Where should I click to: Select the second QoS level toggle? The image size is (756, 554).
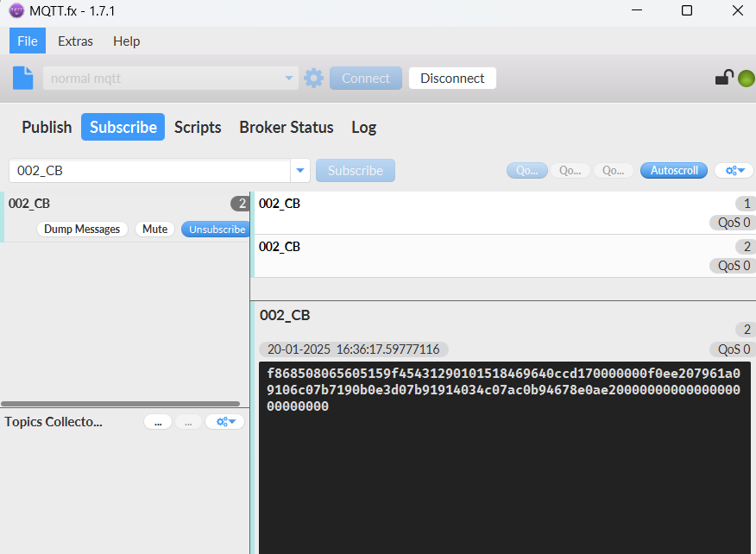[570, 170]
